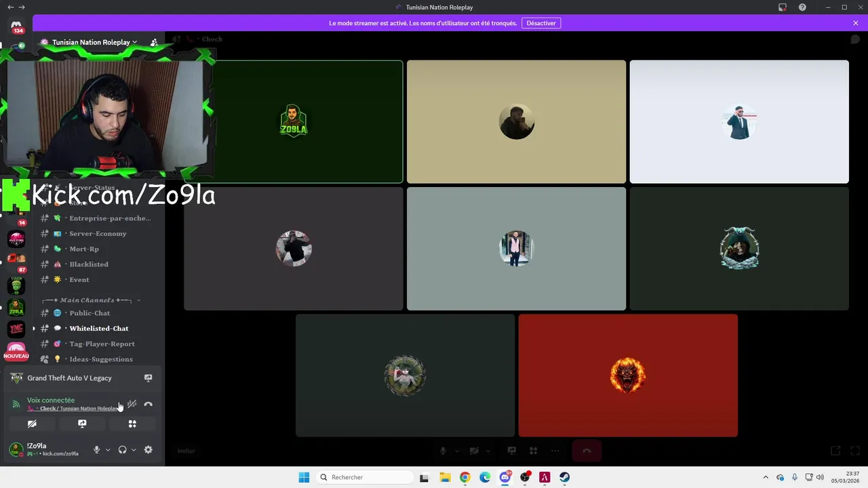Viewport: 868px width, 488px height.
Task: Dismiss the streamer mode banner
Action: (856, 23)
